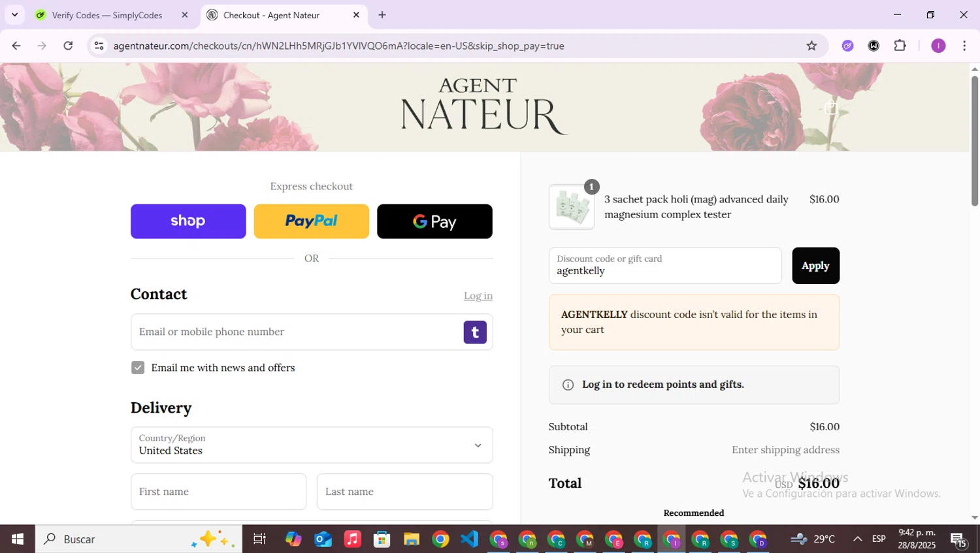This screenshot has height=553, width=980.
Task: Open Chrome profile 'D' taskbar icon
Action: click(x=758, y=539)
